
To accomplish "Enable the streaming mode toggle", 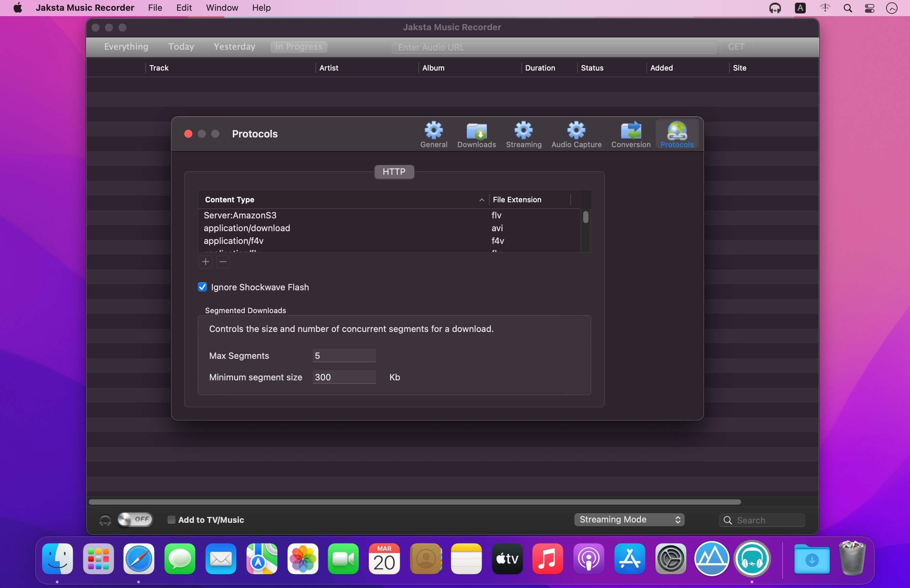I will pyautogui.click(x=133, y=519).
